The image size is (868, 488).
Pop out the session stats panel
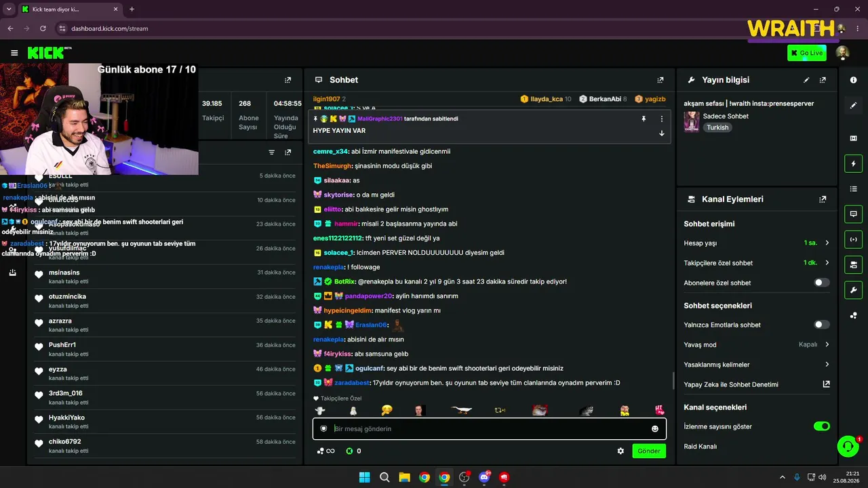coord(288,80)
